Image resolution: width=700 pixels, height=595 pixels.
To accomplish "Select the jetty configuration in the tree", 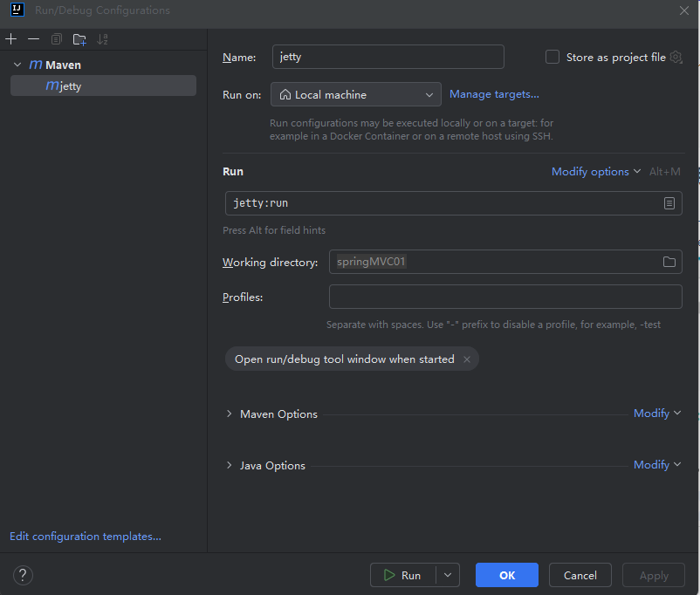I will point(103,85).
